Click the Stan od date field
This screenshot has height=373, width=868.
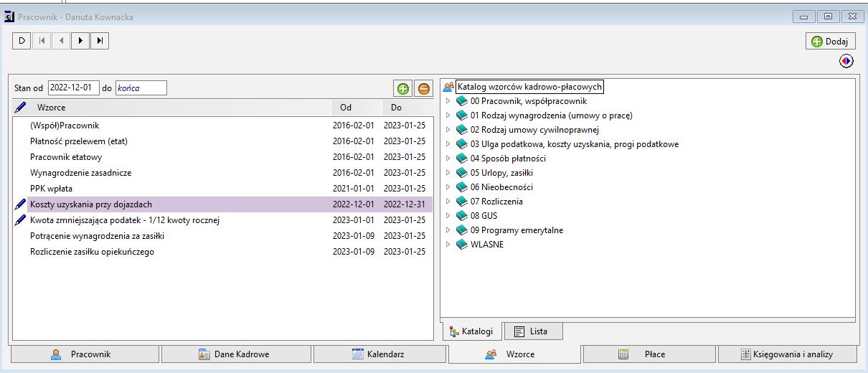coord(74,88)
